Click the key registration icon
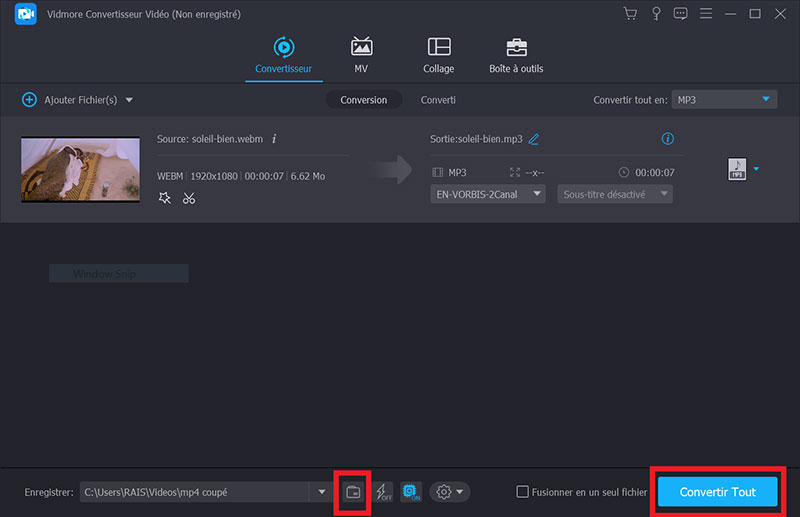The image size is (800, 517). click(x=656, y=14)
